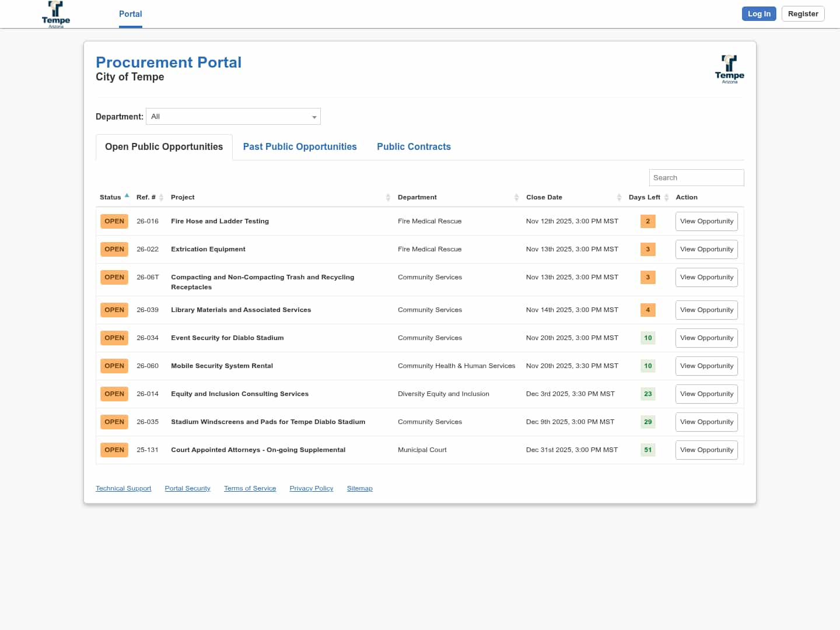
Task: Switch to Past Public Opportunities tab
Action: (x=300, y=147)
